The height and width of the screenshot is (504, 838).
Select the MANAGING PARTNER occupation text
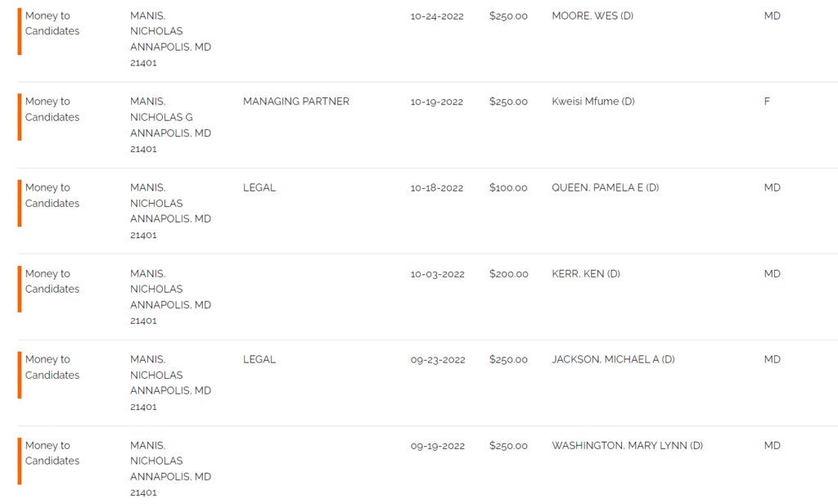point(296,101)
